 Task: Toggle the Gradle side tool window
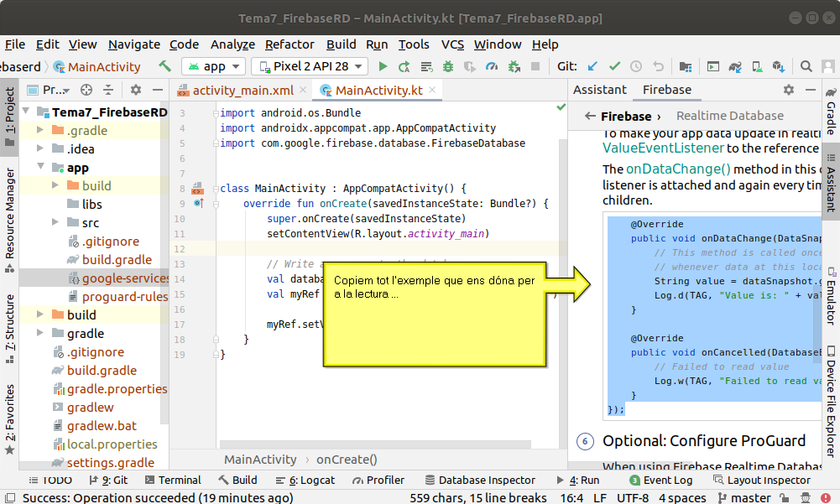coord(831,112)
